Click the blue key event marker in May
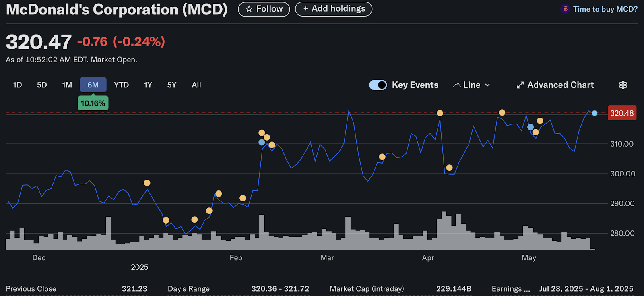Screen dimensions: 644x296 [x=530, y=127]
